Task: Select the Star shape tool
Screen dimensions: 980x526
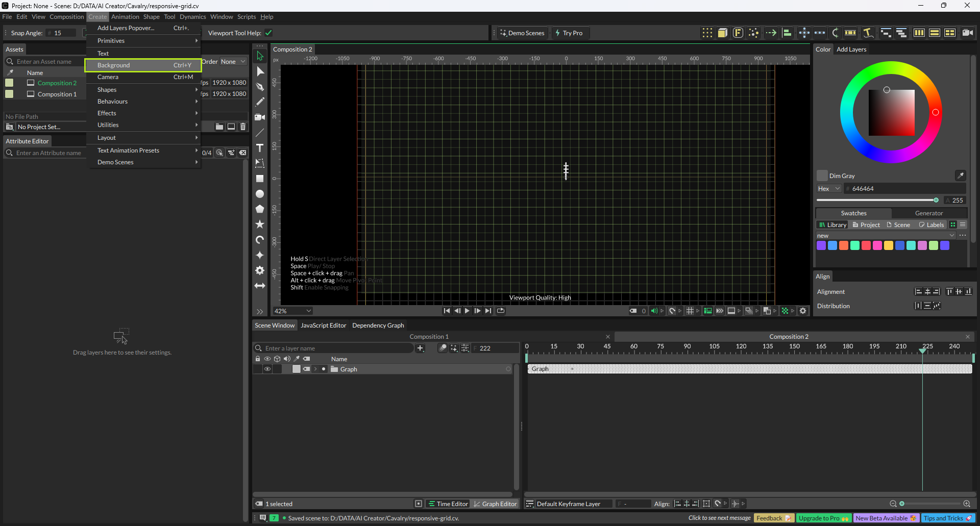Action: (x=260, y=224)
